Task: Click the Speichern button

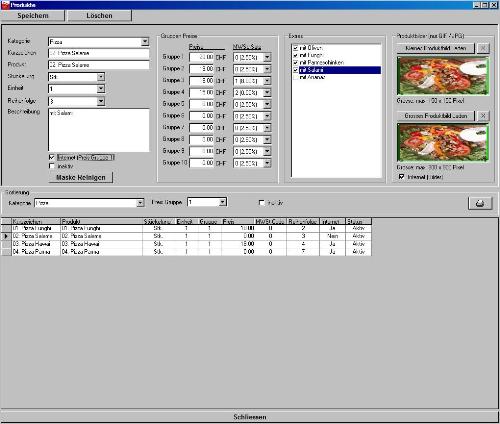Action: (x=33, y=16)
